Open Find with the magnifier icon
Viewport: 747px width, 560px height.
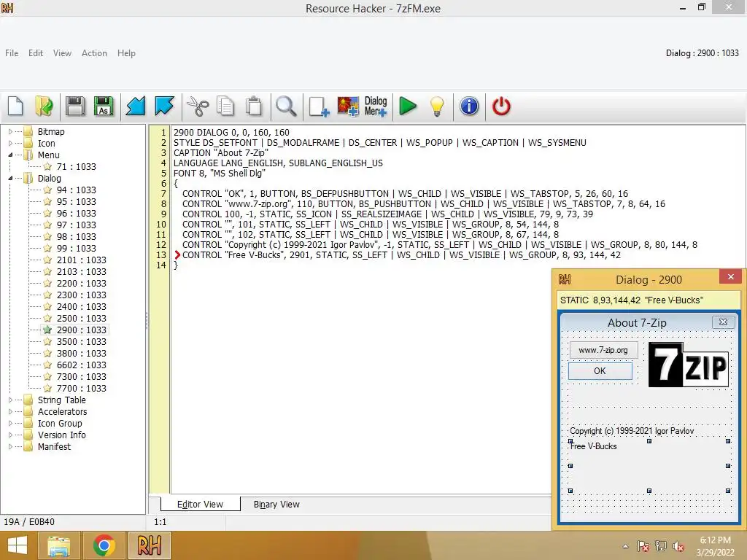point(286,106)
